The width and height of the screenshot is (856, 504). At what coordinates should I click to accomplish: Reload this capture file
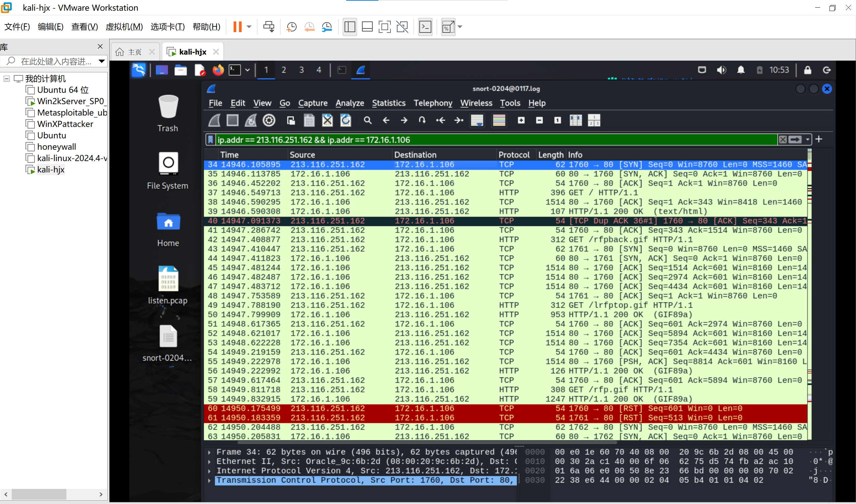[x=346, y=120]
